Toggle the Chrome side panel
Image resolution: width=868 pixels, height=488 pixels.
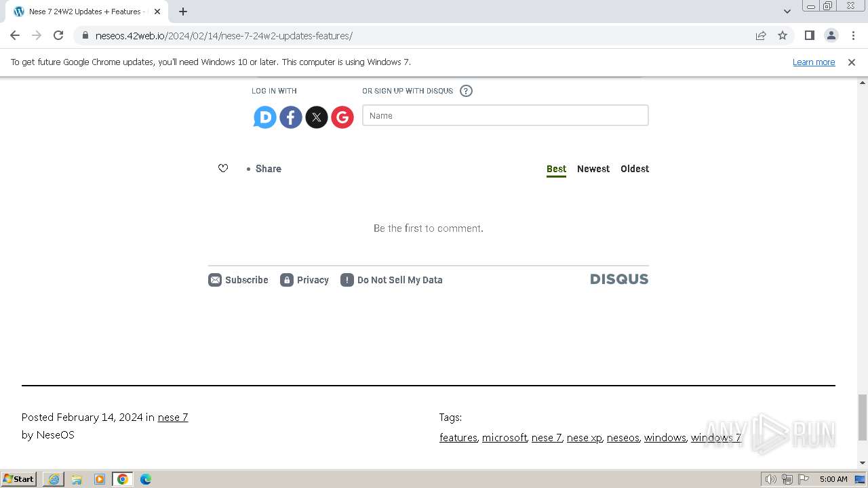coord(809,35)
